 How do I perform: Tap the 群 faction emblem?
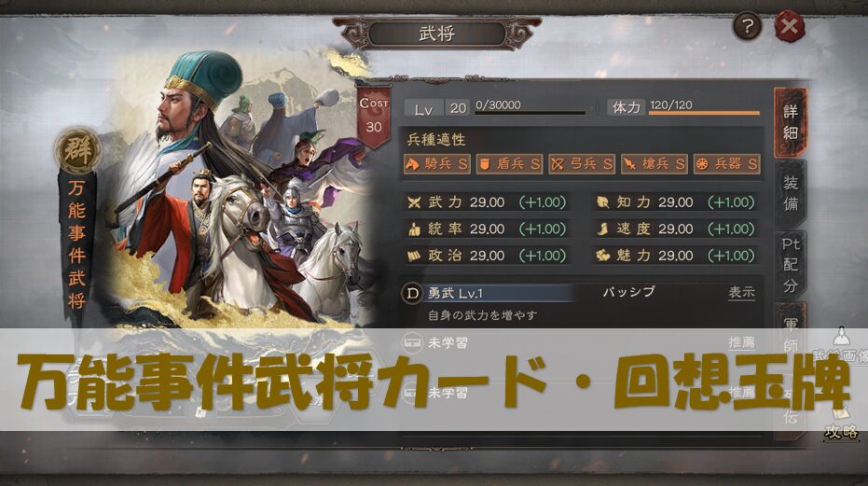pyautogui.click(x=78, y=149)
